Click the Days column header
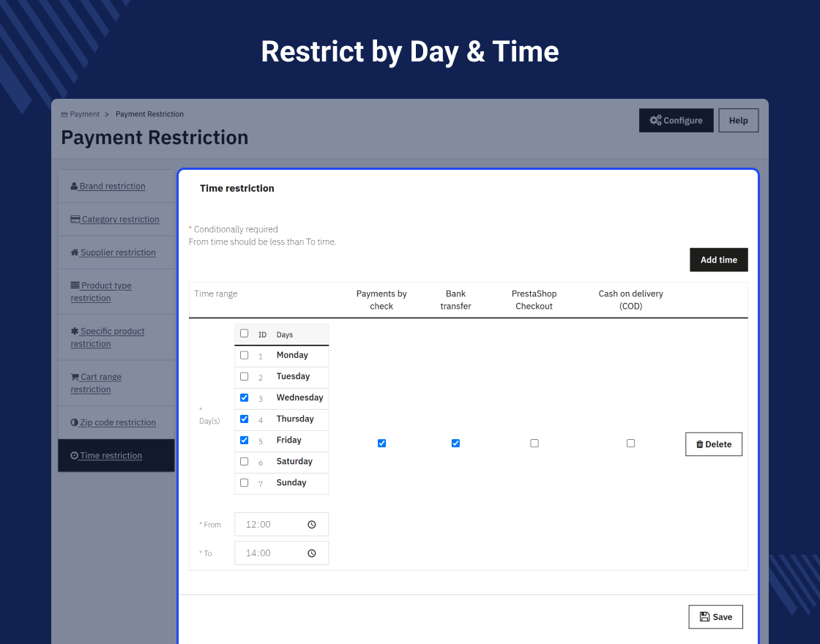This screenshot has width=820, height=644. pyautogui.click(x=285, y=334)
